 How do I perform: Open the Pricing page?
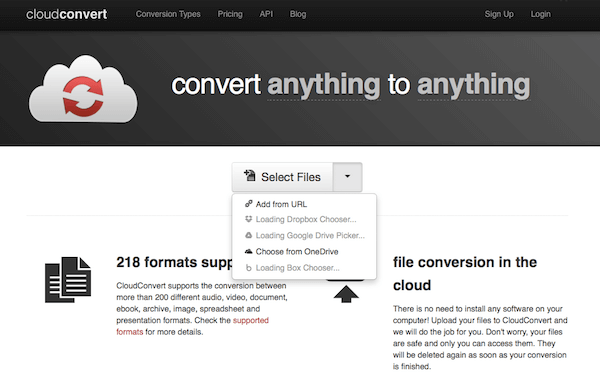[x=230, y=14]
